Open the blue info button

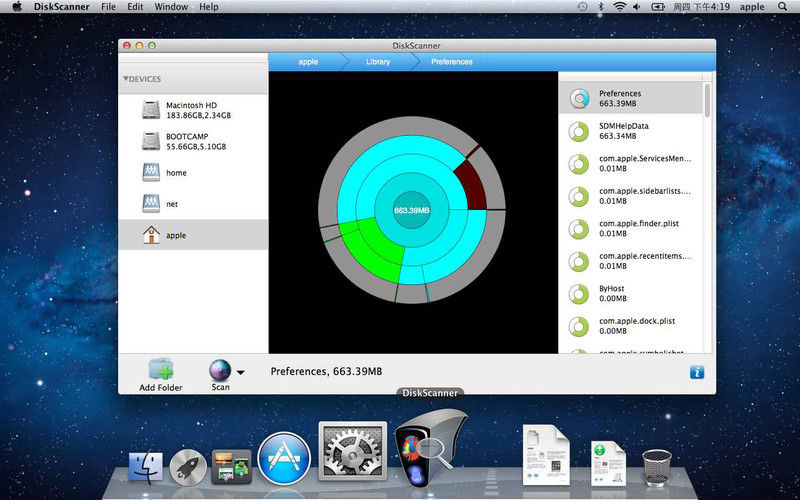tap(697, 372)
